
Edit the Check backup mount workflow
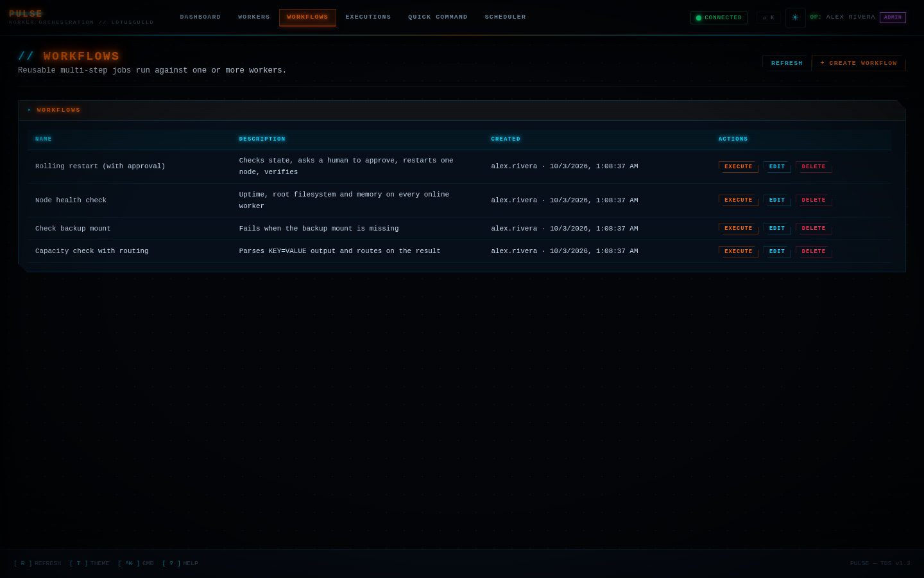coord(777,229)
